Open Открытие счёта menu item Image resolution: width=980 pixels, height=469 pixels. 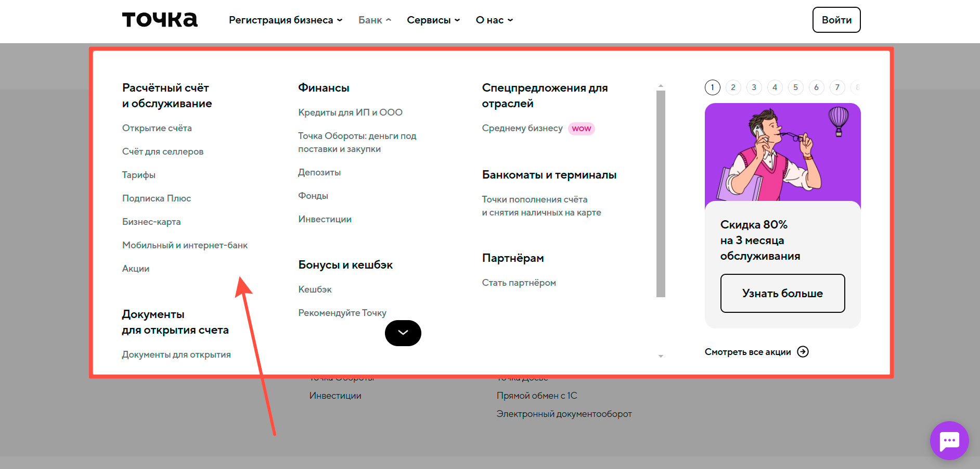point(157,128)
